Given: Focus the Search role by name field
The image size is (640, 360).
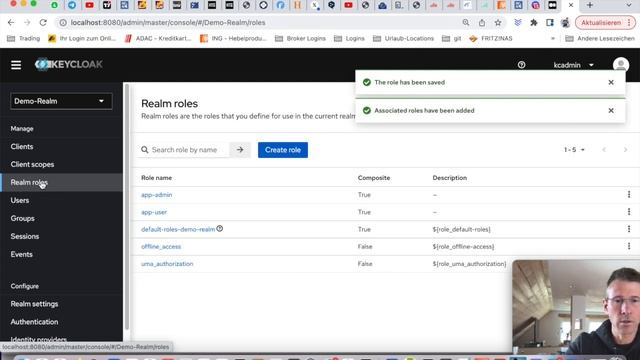Looking at the screenshot, I should [184, 150].
